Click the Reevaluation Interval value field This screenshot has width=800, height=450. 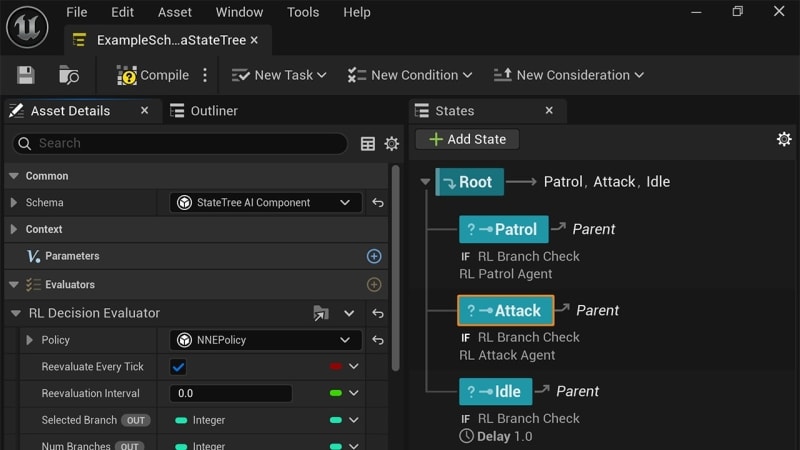click(x=231, y=393)
